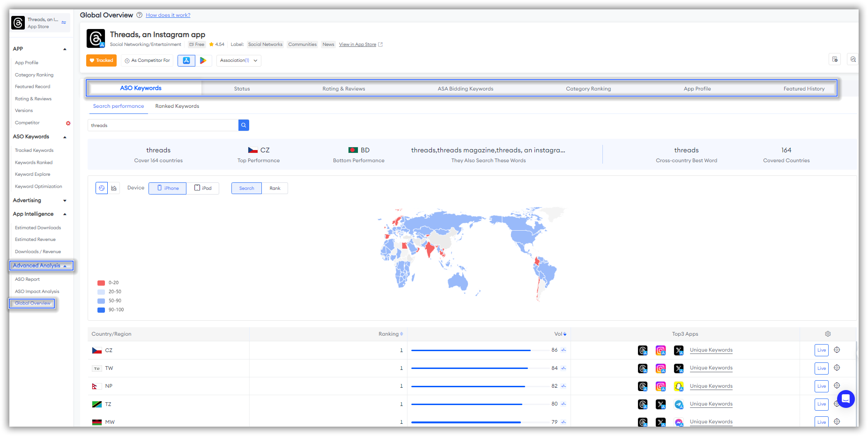Screen dimensions: 868x436
Task: Open table column settings gear
Action: coord(828,334)
